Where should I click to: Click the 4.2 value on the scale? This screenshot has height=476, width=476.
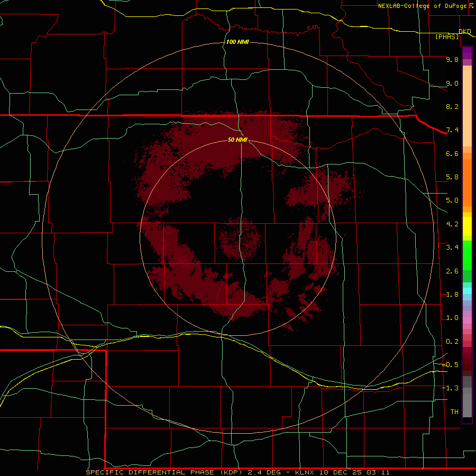tap(452, 224)
